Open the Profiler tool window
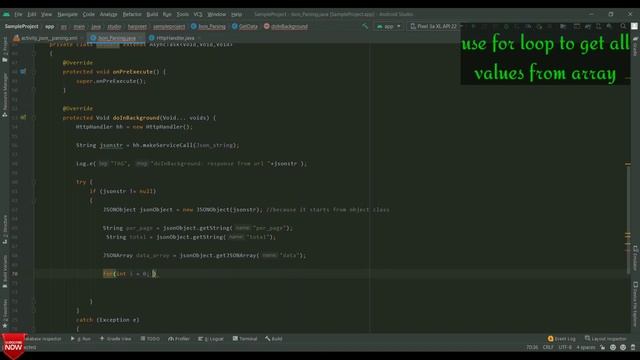 [179, 339]
